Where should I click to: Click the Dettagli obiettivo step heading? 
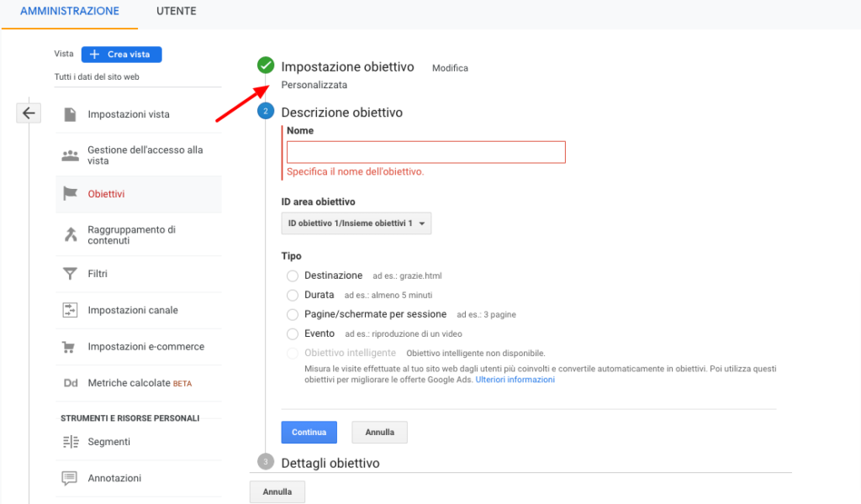(330, 463)
